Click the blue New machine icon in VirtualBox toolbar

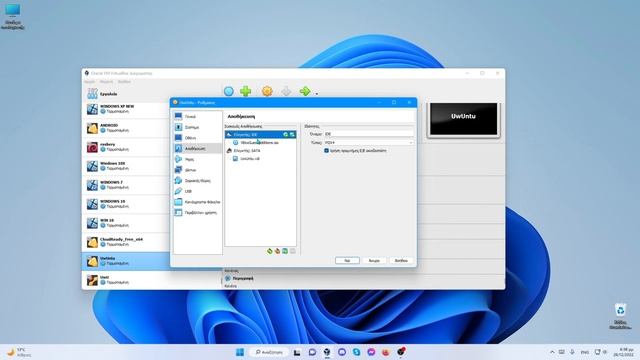[x=229, y=91]
